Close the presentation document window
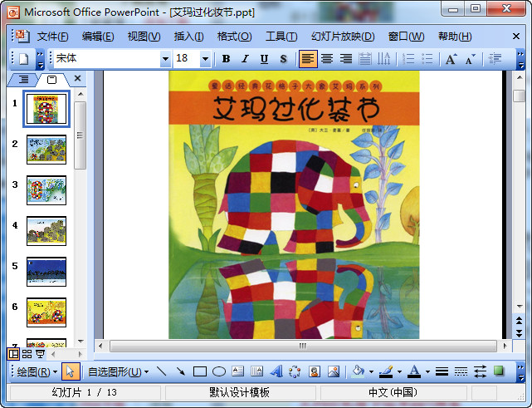Viewport: 532px width, 408px height. [x=516, y=36]
